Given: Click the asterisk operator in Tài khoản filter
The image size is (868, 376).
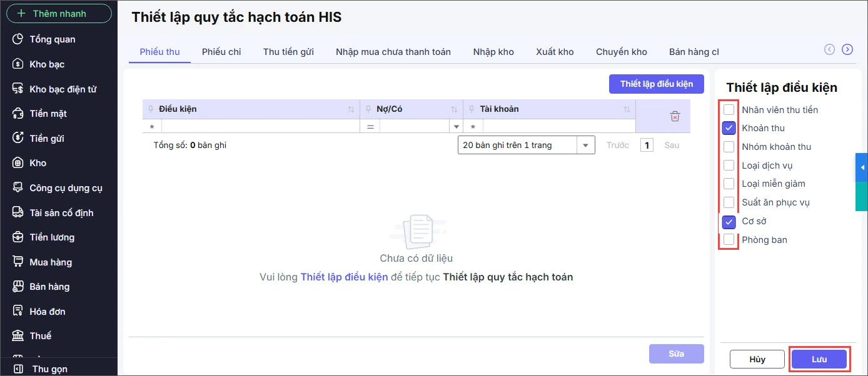Looking at the screenshot, I should [473, 127].
